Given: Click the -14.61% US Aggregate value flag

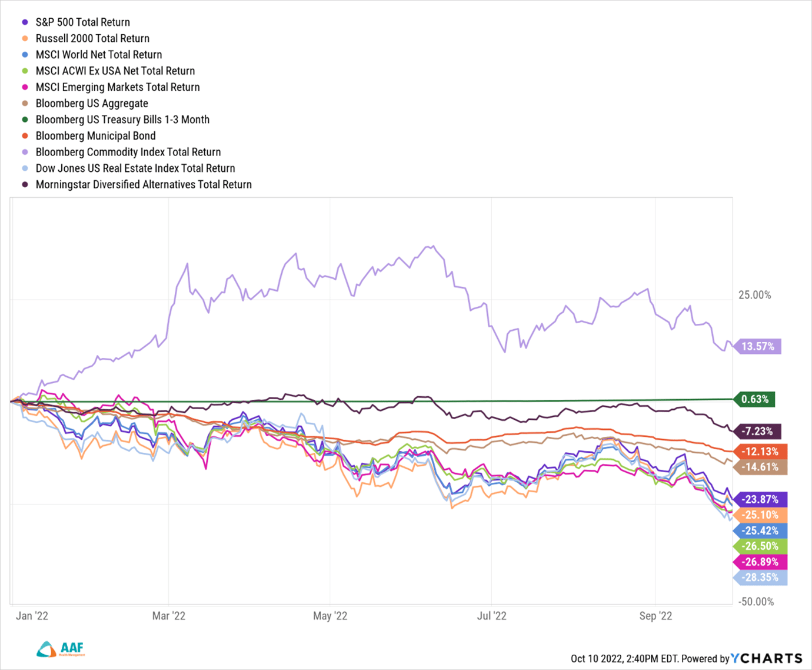Looking at the screenshot, I should coord(759,467).
